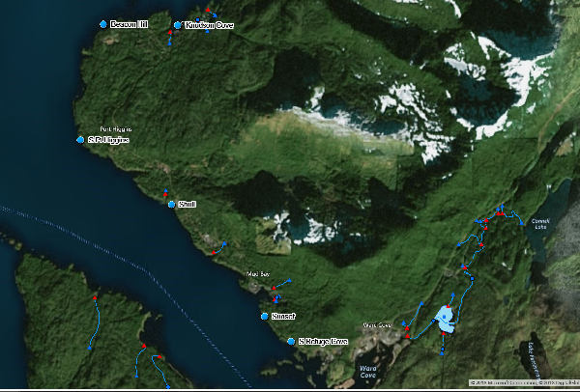The width and height of the screenshot is (580, 392).
Task: Select the Knudson Cove marker dot
Action: click(x=178, y=25)
